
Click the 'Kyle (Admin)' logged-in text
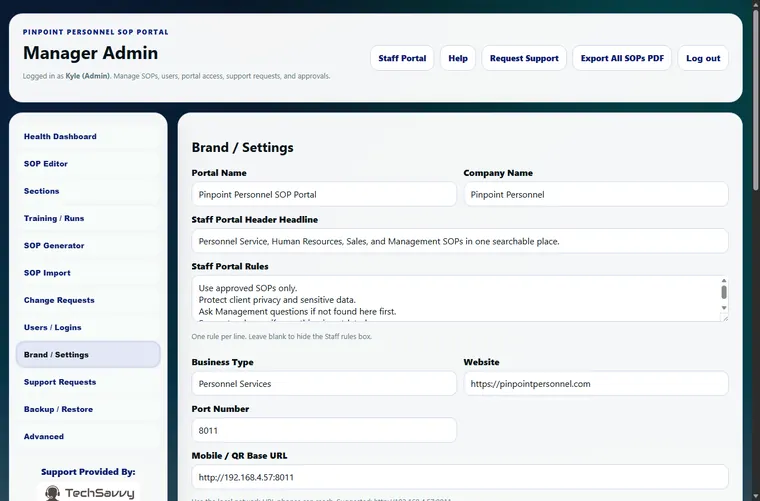pyautogui.click(x=88, y=76)
